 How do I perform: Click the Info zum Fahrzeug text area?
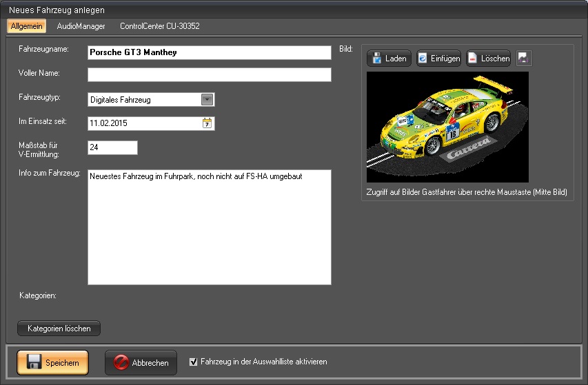[210, 227]
